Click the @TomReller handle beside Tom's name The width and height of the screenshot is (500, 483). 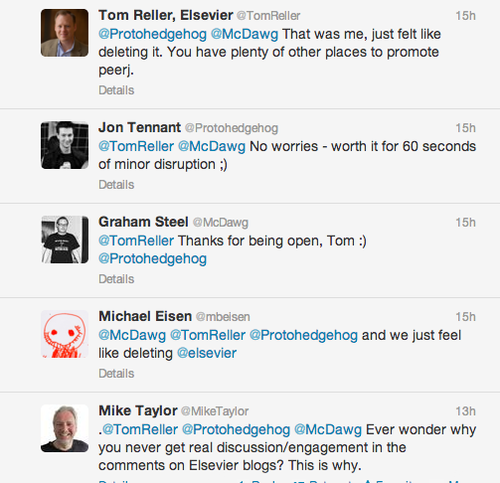click(x=268, y=16)
